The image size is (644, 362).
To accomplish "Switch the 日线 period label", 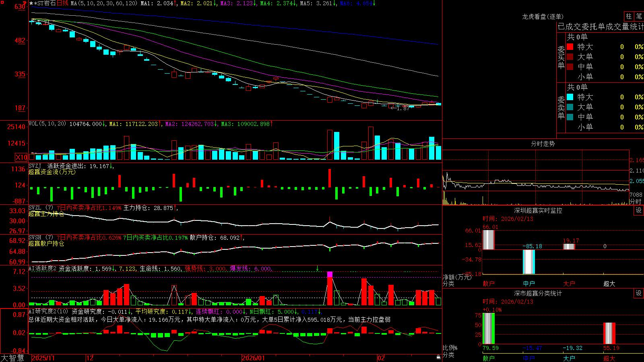I will [62, 3].
